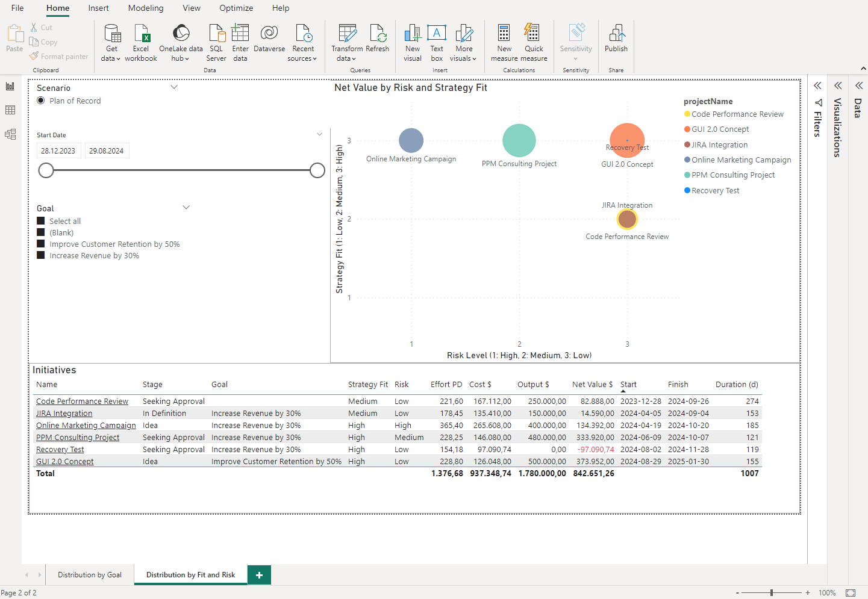This screenshot has height=599, width=868.
Task: Check Select all under Goal
Action: [41, 221]
